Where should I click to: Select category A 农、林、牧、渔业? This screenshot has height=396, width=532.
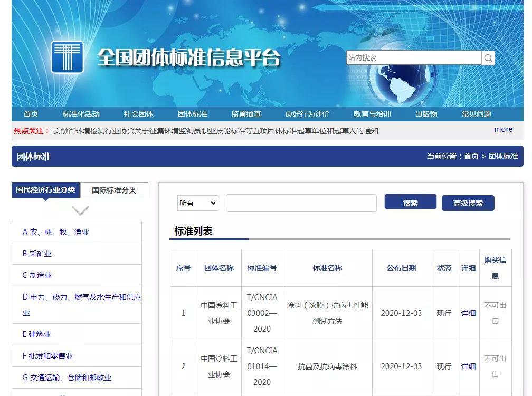pyautogui.click(x=55, y=232)
